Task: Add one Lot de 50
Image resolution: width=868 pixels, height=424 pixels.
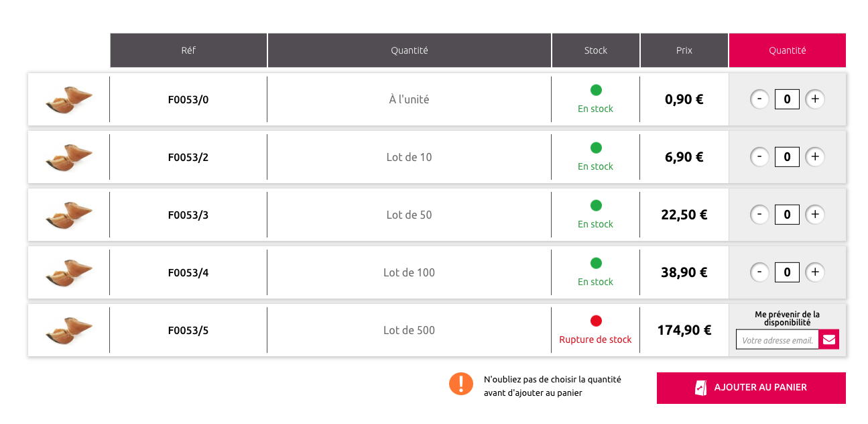Action: tap(814, 215)
